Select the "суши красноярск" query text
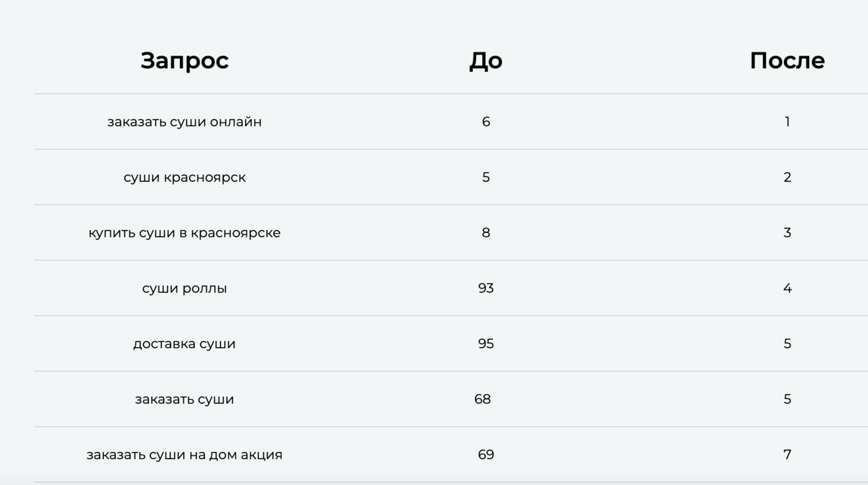868x485 pixels. [185, 177]
